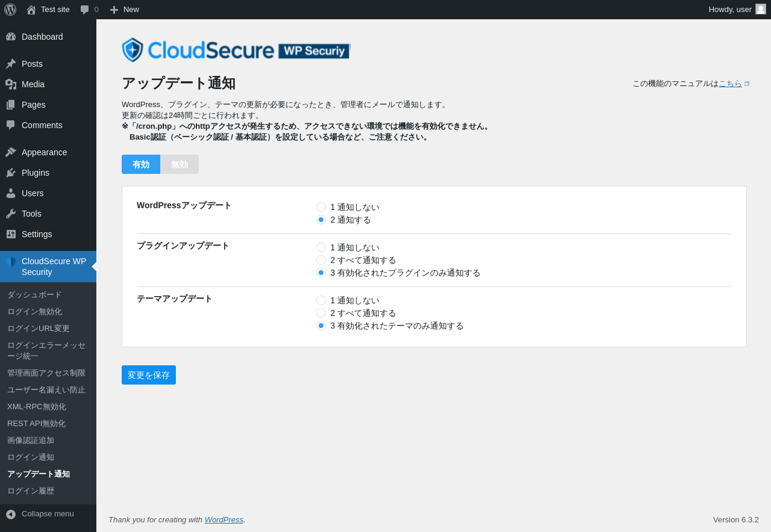Open ユーザー名漏えい防止 submenu item
The height and width of the screenshot is (532, 771).
click(48, 390)
